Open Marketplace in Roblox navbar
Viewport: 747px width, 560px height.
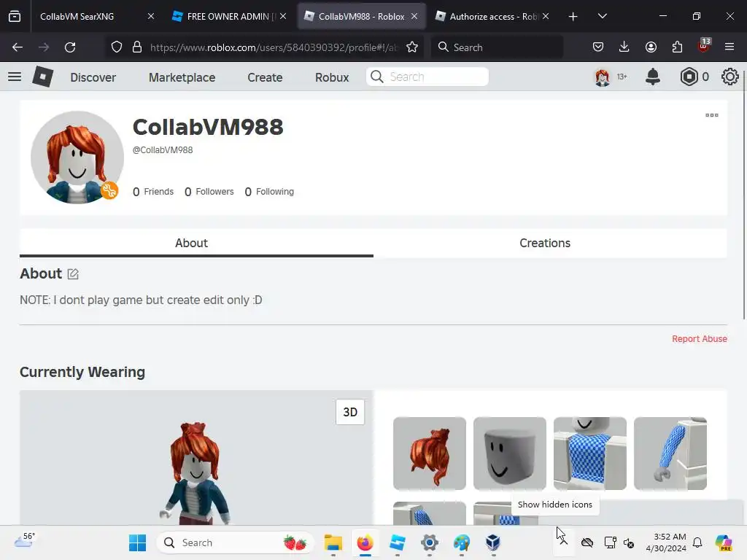click(x=182, y=77)
